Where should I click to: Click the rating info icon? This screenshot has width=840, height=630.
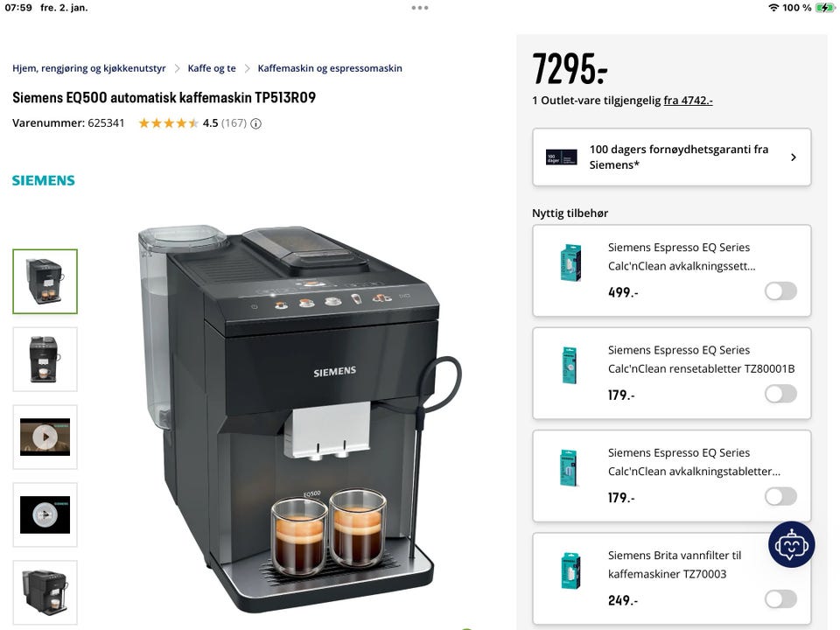pos(256,123)
